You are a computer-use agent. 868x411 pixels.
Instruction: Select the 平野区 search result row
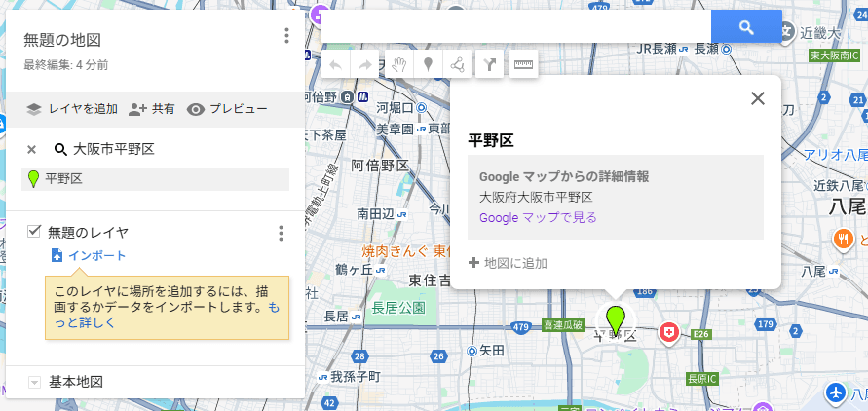(155, 179)
